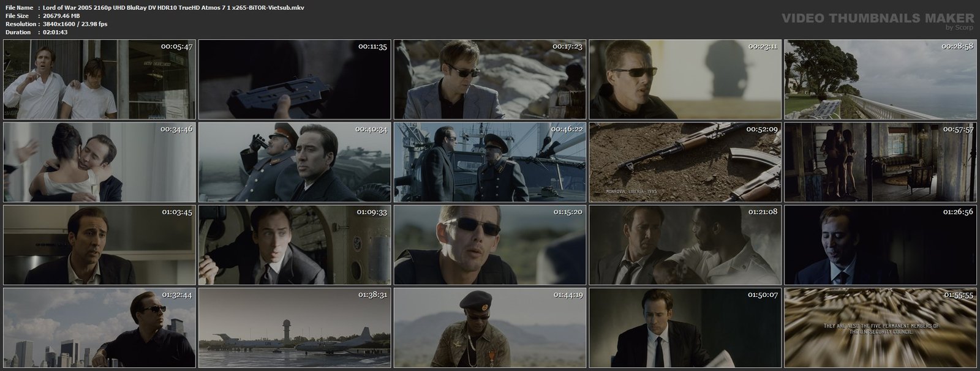This screenshot has width=980, height=371.
Task: View the frame at 00:57:57
Action: [881, 162]
